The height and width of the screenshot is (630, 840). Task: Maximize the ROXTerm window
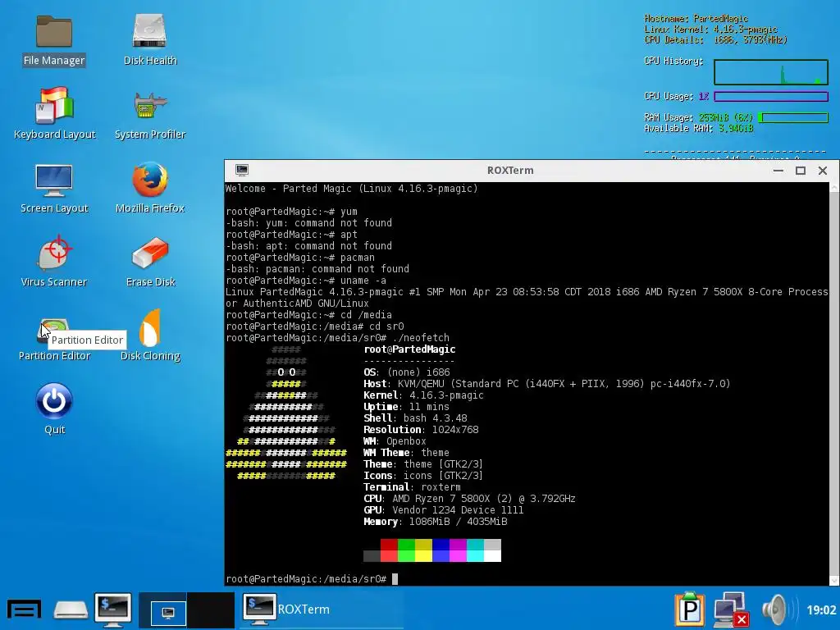(x=801, y=171)
